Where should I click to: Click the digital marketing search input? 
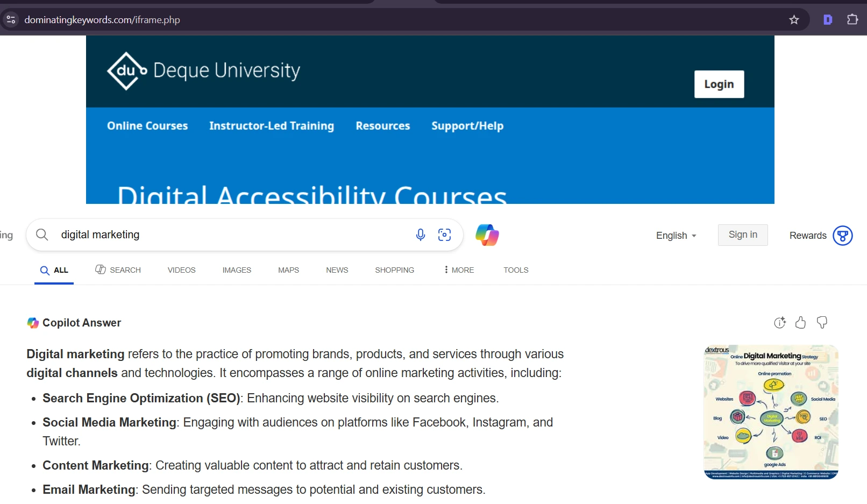point(231,235)
